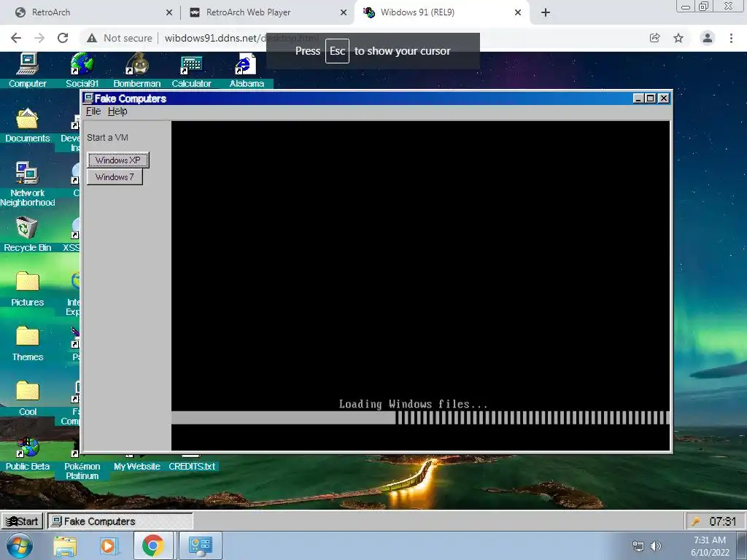Screen dimensions: 747x560
Task: Switch to RetroArch Web Player tab
Action: [267, 12]
